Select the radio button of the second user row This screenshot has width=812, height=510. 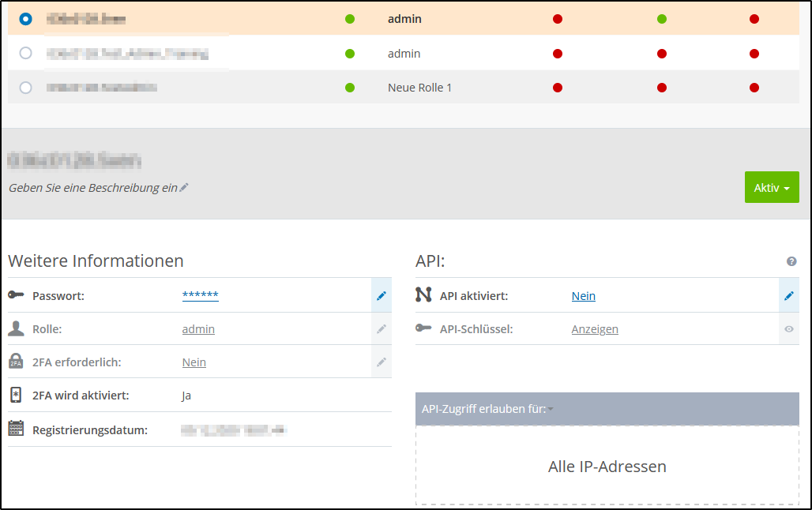point(24,53)
